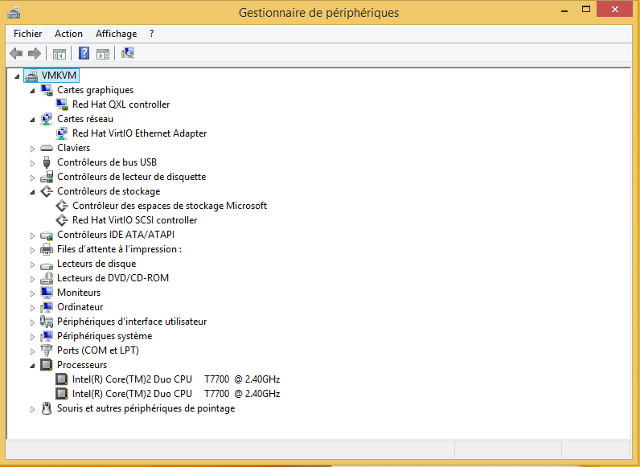Screen dimensions: 640x467
Task: Click Contrôleur des espaces de stockage icon
Action: click(x=62, y=206)
